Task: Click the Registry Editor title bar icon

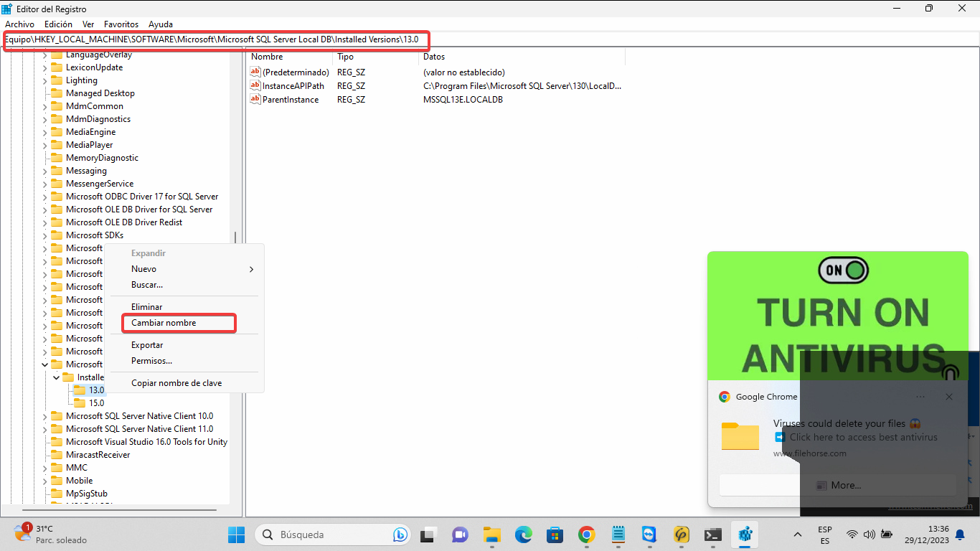Action: click(7, 9)
